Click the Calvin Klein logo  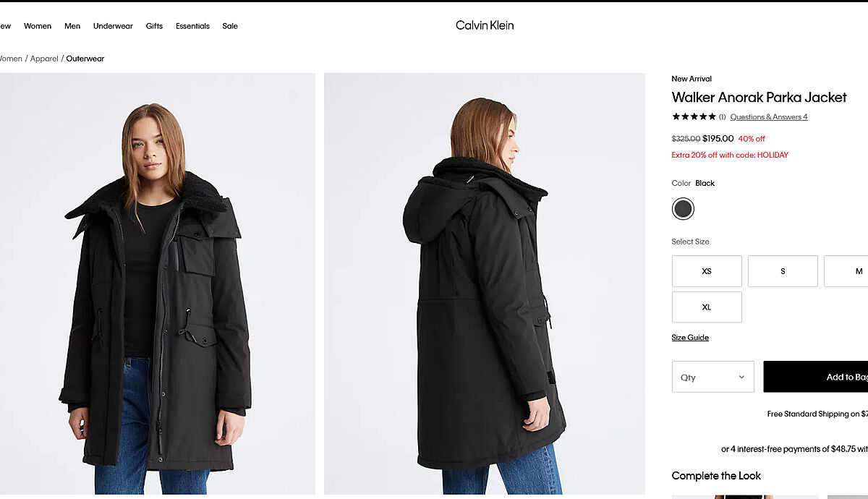485,25
